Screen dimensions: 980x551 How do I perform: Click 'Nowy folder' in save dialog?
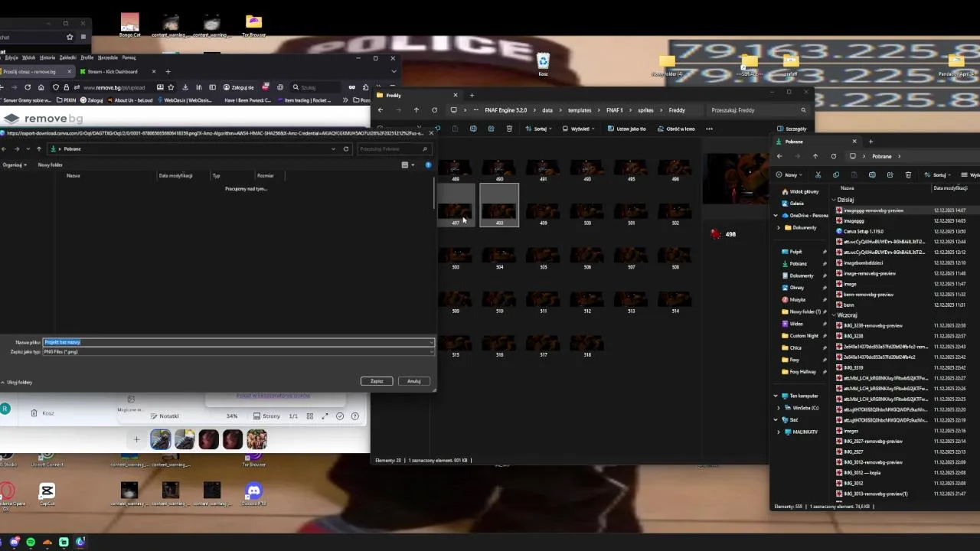coord(51,165)
